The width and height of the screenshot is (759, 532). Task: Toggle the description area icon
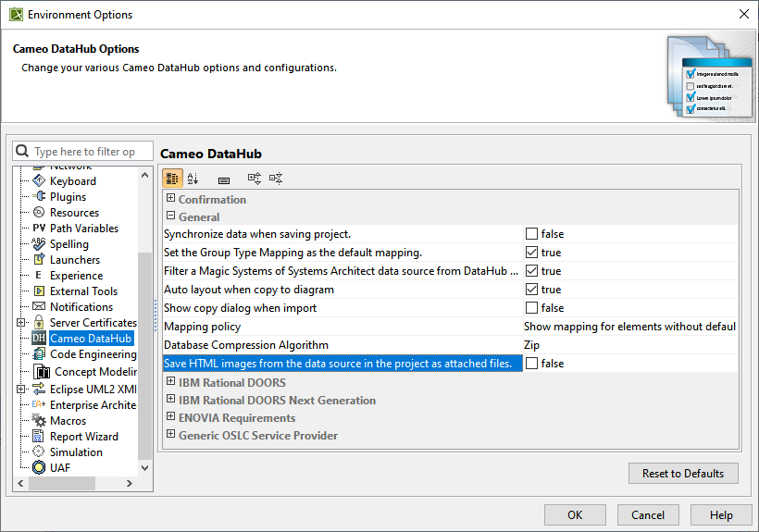point(224,179)
